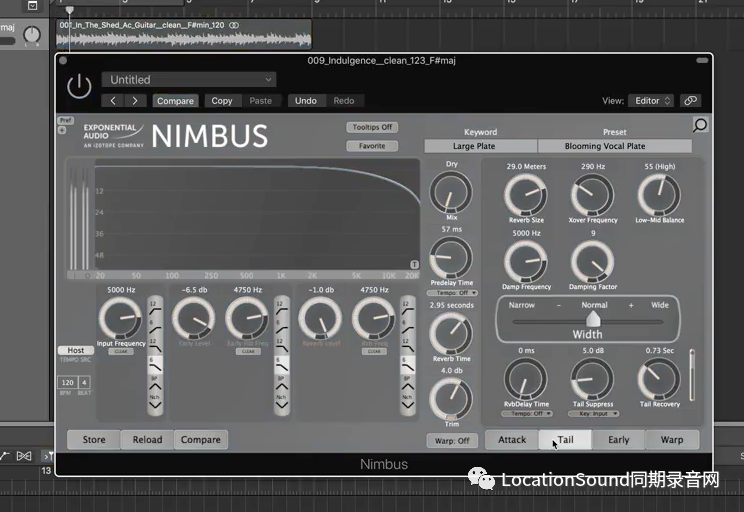This screenshot has width=744, height=512.
Task: Select 12 dB high-shelf icon for Input Frequency filter
Action: [155, 307]
